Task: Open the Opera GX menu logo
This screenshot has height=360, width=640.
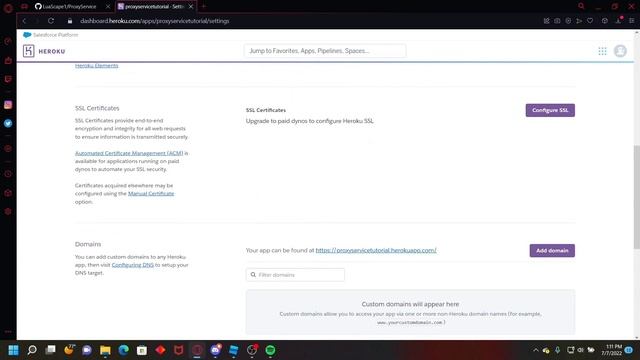Action: point(8,8)
